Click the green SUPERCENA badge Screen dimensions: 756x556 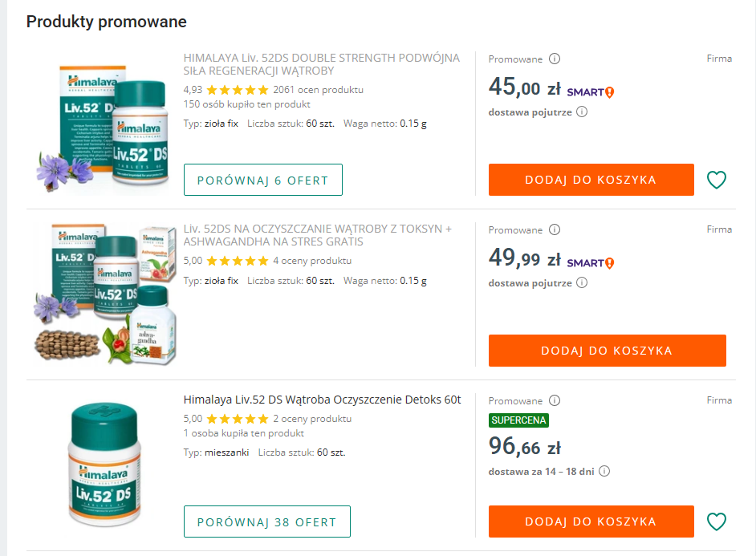(x=518, y=420)
